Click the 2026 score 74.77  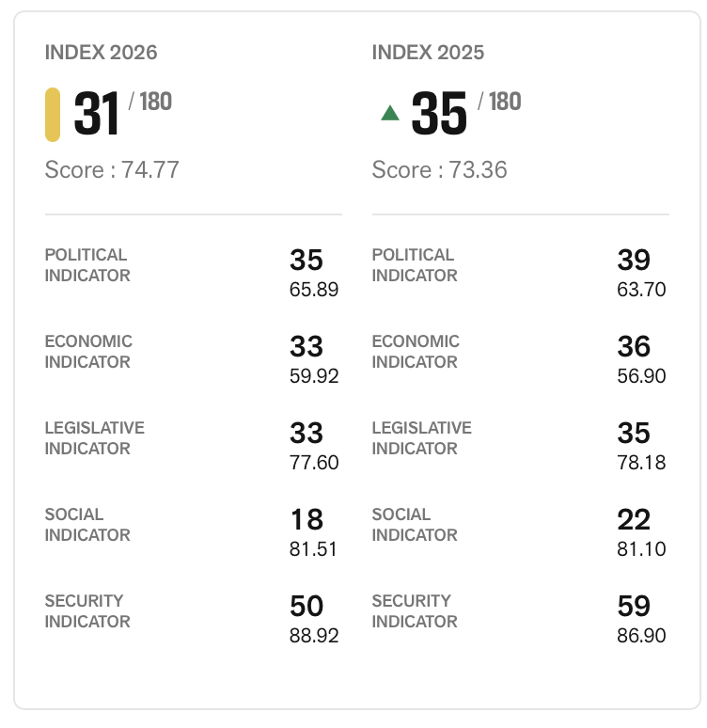point(112,170)
